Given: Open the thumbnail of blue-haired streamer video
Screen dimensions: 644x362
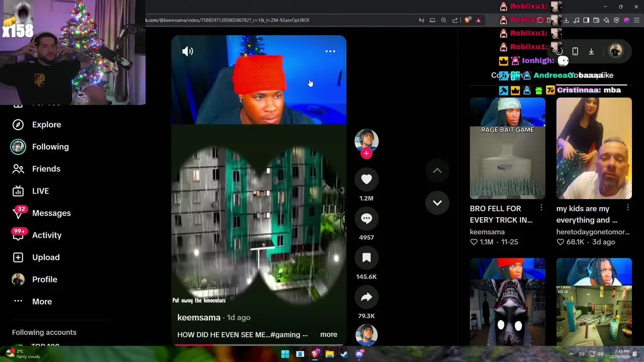Looking at the screenshot, I should pos(594,302).
